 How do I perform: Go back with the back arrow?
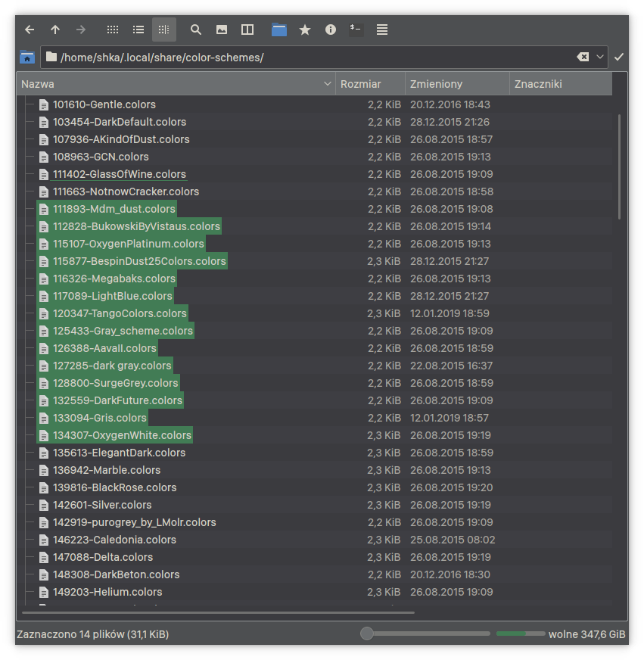pyautogui.click(x=30, y=30)
